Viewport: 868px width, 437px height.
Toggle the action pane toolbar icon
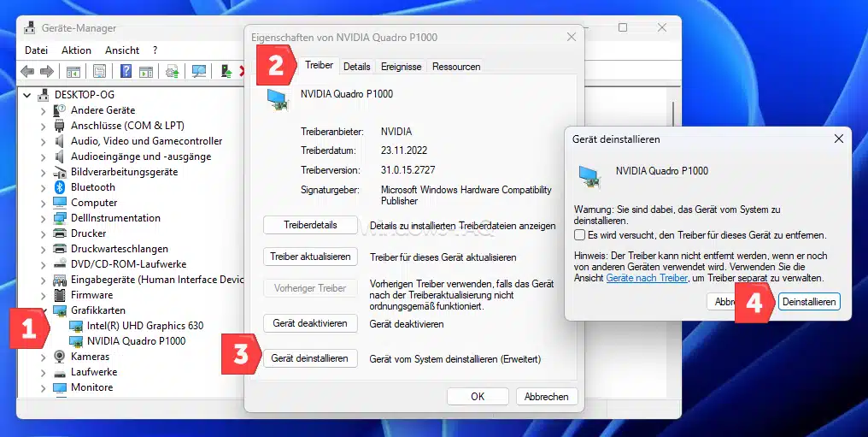point(145,71)
